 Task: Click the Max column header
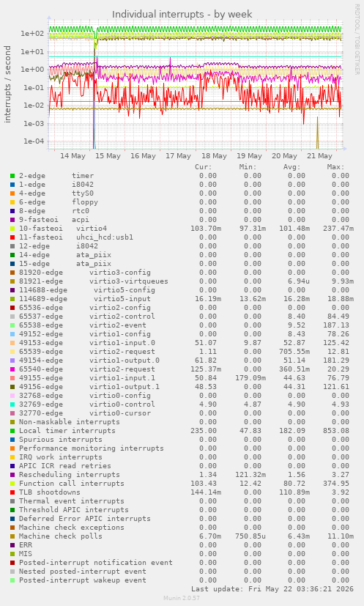coord(335,167)
